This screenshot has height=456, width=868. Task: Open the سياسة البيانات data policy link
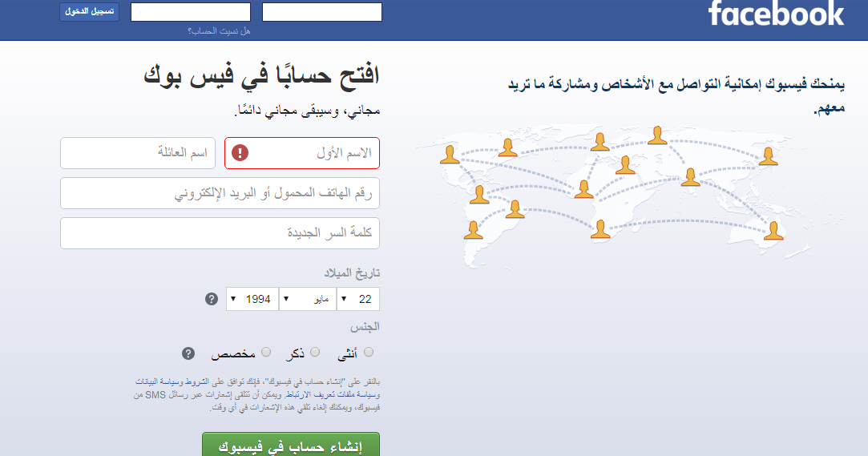155,381
